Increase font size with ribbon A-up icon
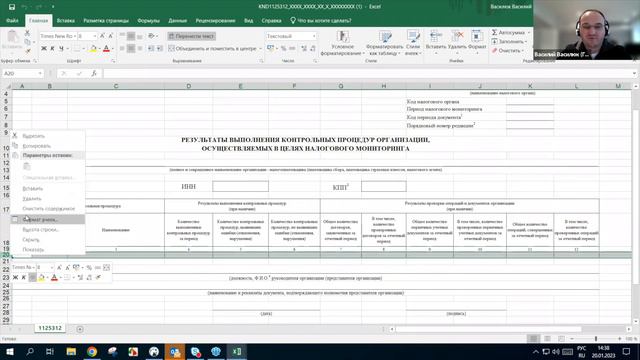 (102, 36)
